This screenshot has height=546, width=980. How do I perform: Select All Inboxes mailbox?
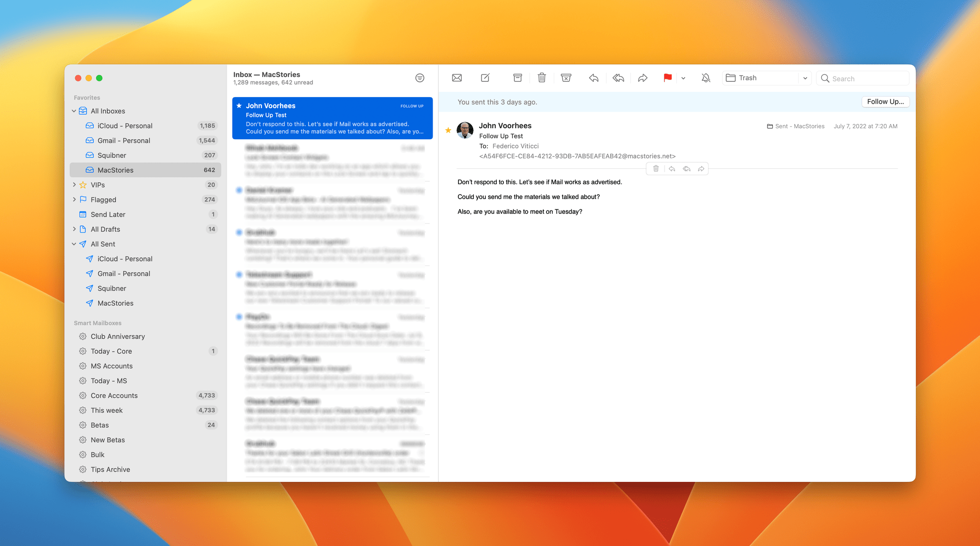click(145, 111)
